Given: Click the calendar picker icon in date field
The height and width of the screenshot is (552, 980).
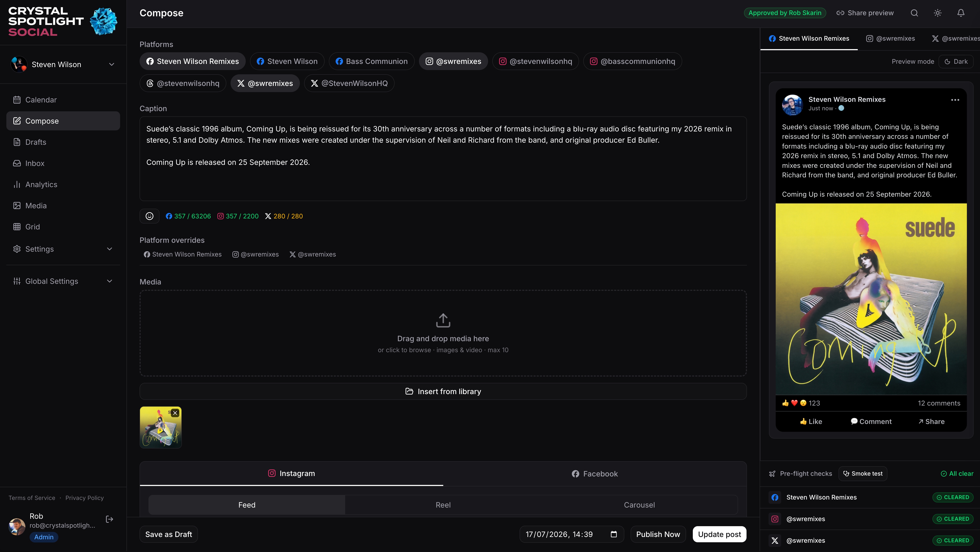Looking at the screenshot, I should pos(614,534).
